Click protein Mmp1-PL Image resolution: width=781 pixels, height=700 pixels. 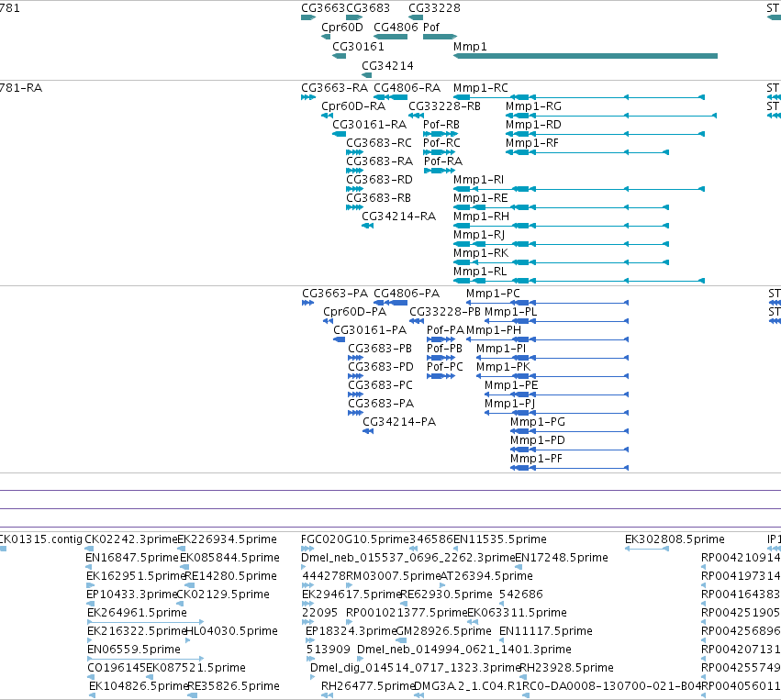557,321
